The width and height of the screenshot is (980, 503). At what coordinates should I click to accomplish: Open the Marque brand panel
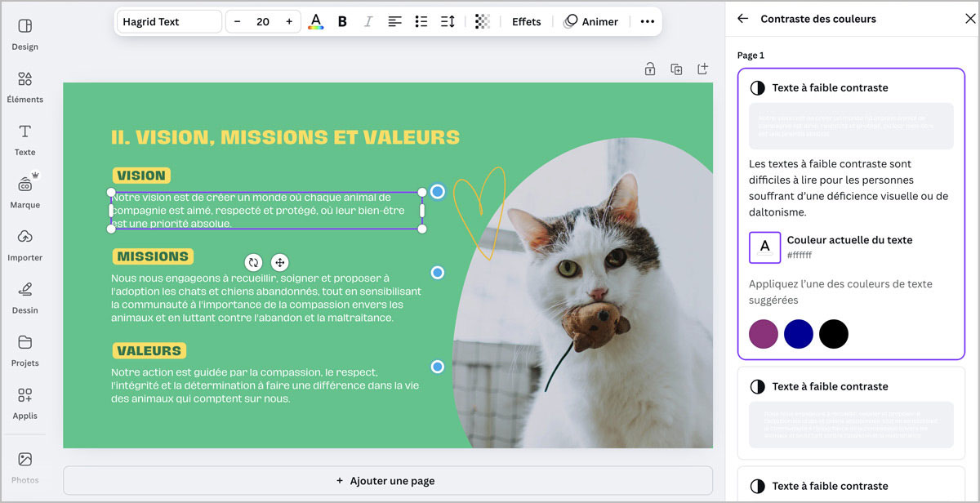pos(24,193)
